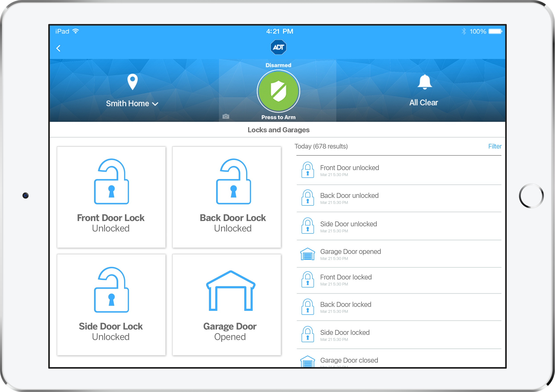555x392 pixels.
Task: Tap lock icon beside Side Door locked
Action: coord(308,334)
